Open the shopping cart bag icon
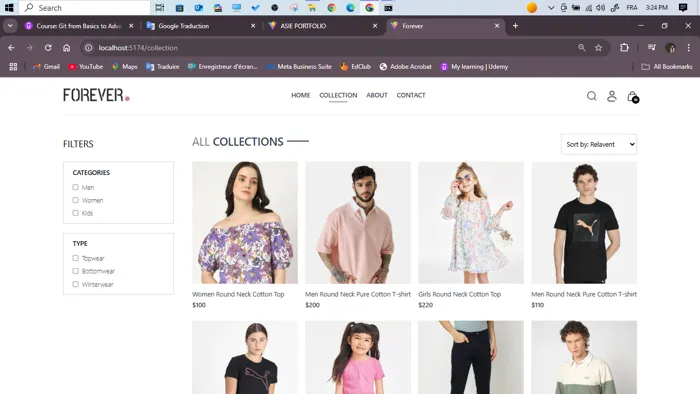The width and height of the screenshot is (700, 394). (633, 96)
